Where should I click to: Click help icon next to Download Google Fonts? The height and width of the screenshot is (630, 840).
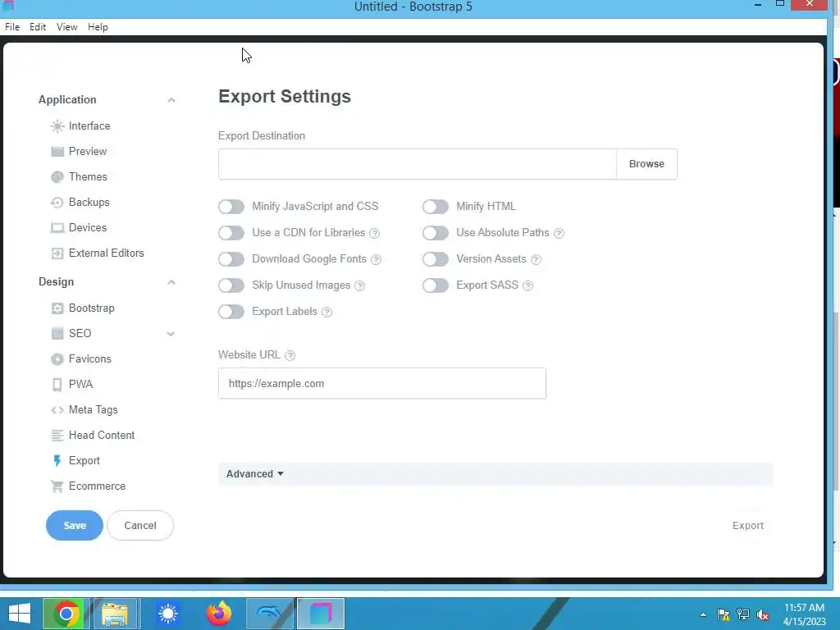tap(376, 259)
